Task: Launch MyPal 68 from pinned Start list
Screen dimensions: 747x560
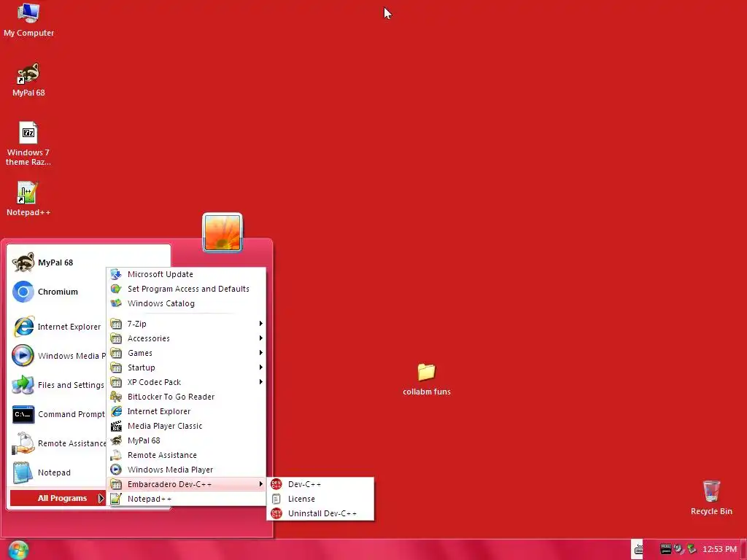Action: click(x=57, y=262)
